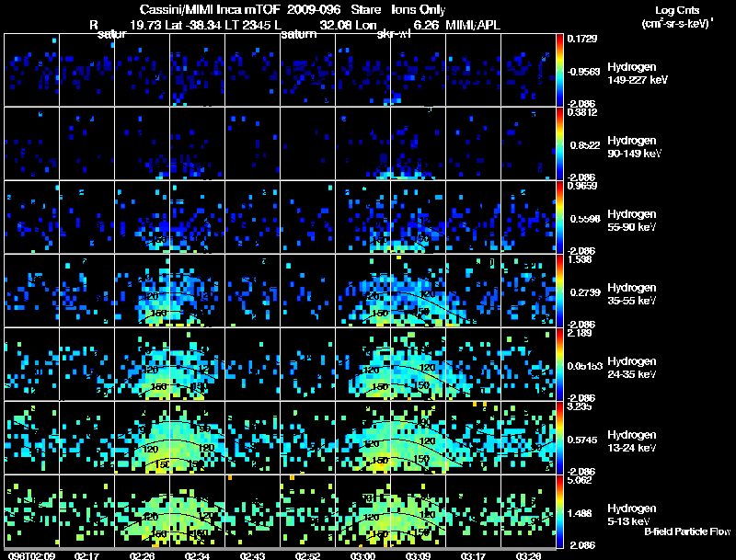Click the 096T02:09 time axis label
736x560 pixels.
coord(31,555)
